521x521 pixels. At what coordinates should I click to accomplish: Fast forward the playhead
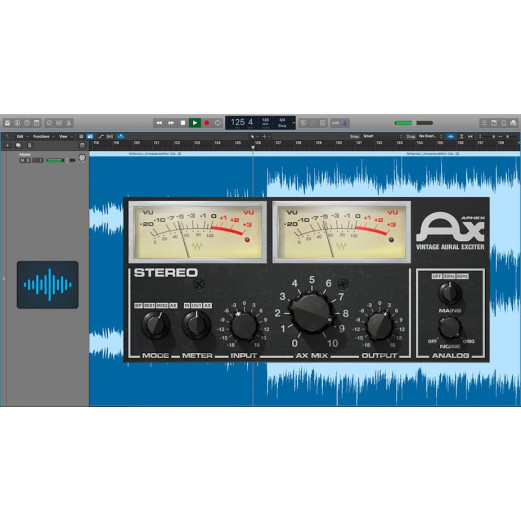(171, 123)
